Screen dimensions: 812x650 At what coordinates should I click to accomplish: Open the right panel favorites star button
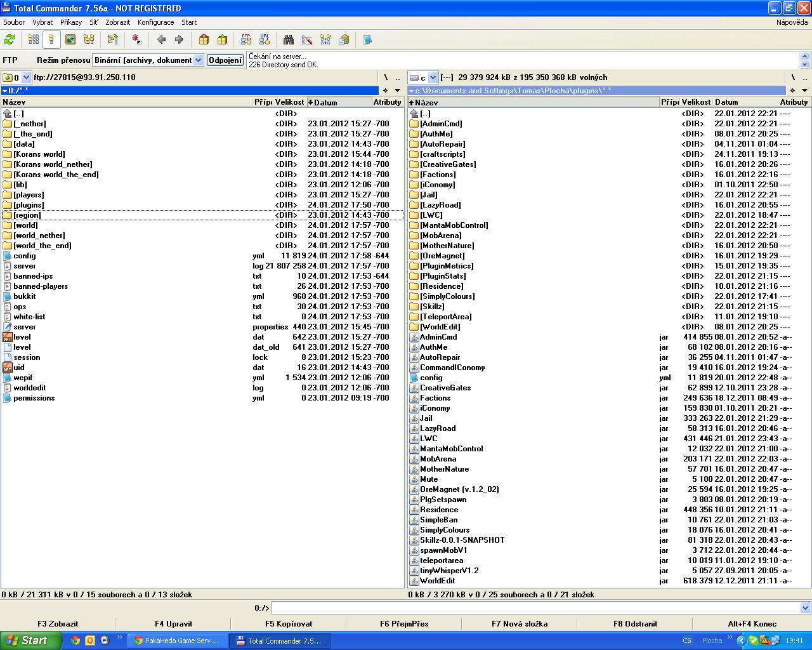coord(792,90)
